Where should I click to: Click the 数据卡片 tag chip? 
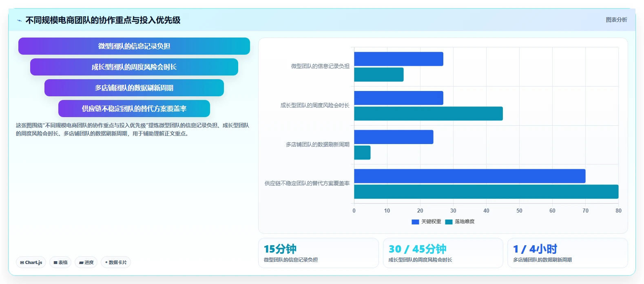pyautogui.click(x=116, y=262)
